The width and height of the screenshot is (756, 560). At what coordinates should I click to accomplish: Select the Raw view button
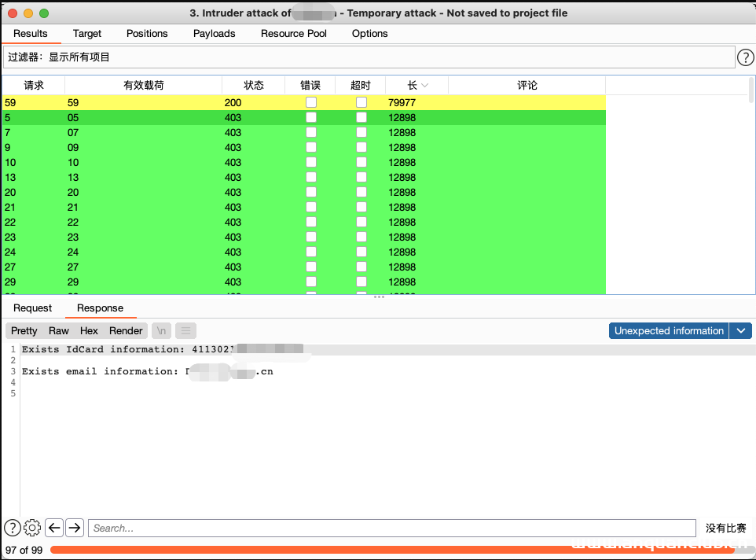59,331
